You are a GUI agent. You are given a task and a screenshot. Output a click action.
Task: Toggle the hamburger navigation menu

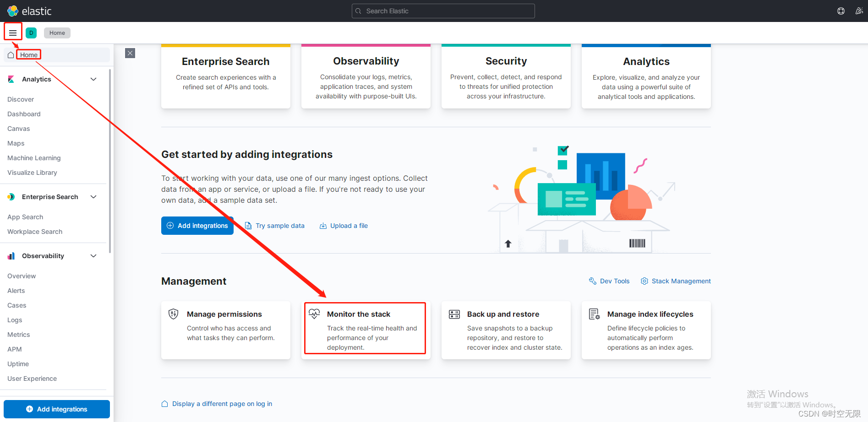click(13, 32)
